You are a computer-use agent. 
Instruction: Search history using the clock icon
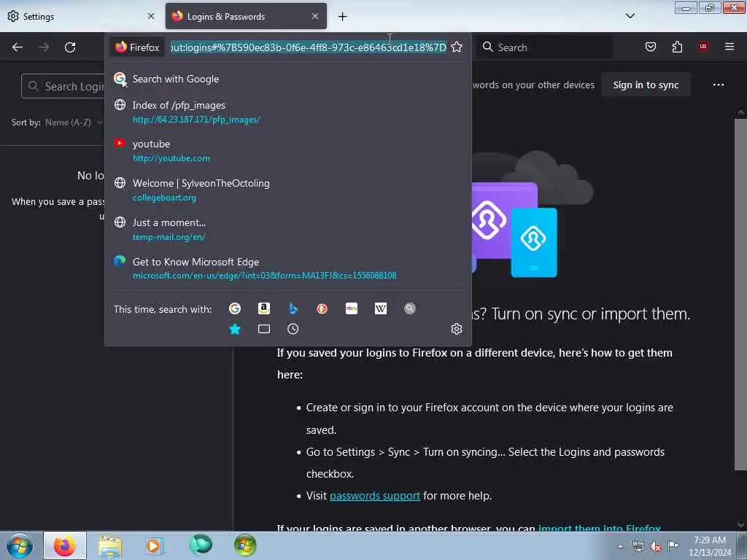pos(293,329)
